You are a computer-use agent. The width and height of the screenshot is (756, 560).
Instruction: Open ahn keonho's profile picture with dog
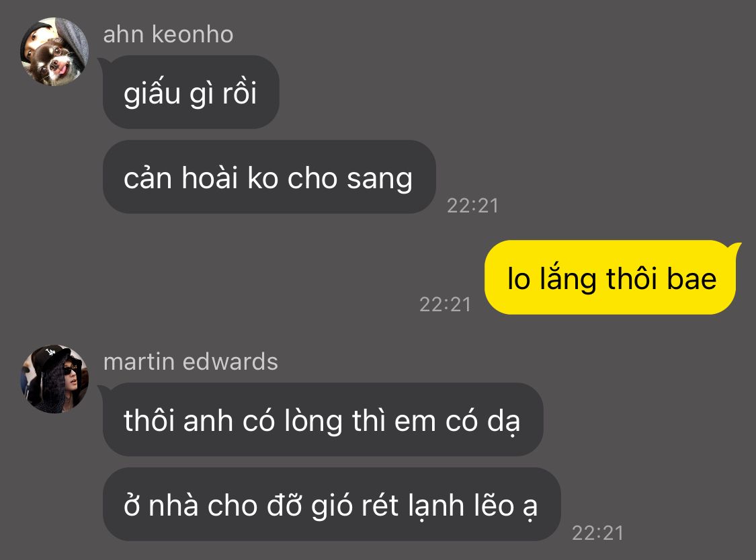coord(54,52)
